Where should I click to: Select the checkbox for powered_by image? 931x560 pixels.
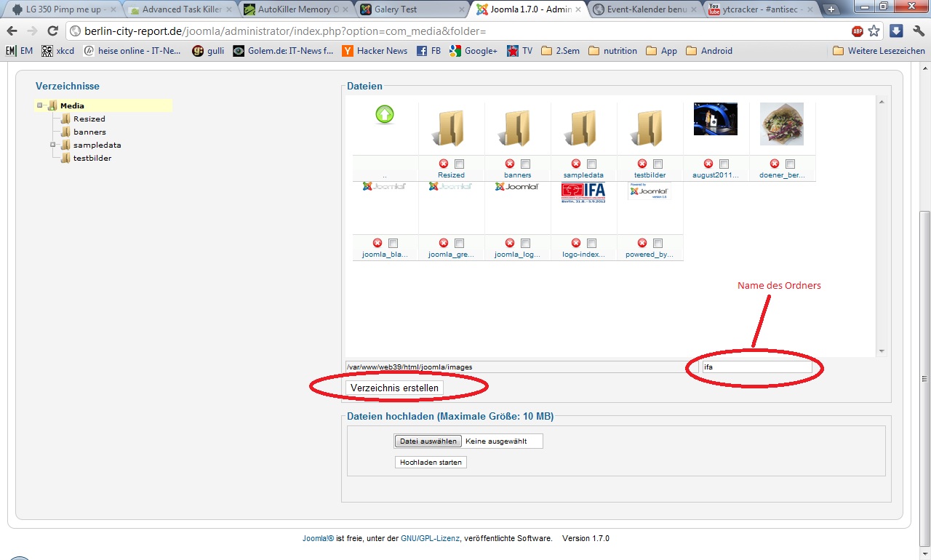(x=658, y=244)
